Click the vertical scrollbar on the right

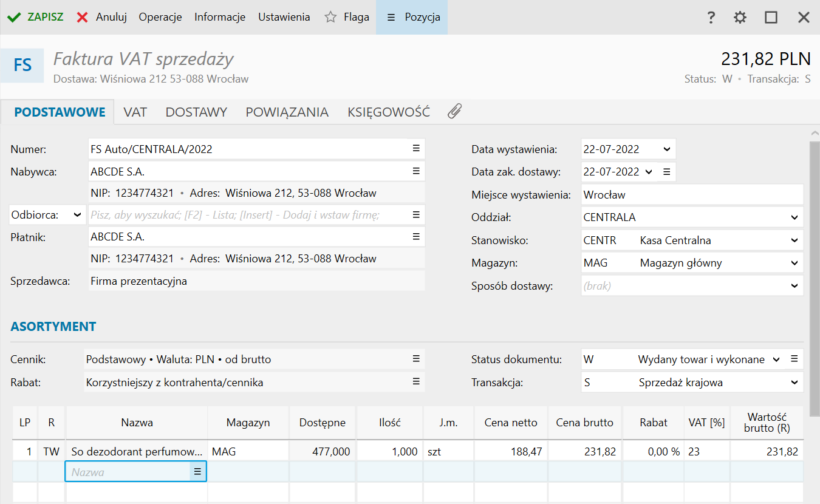click(815, 279)
